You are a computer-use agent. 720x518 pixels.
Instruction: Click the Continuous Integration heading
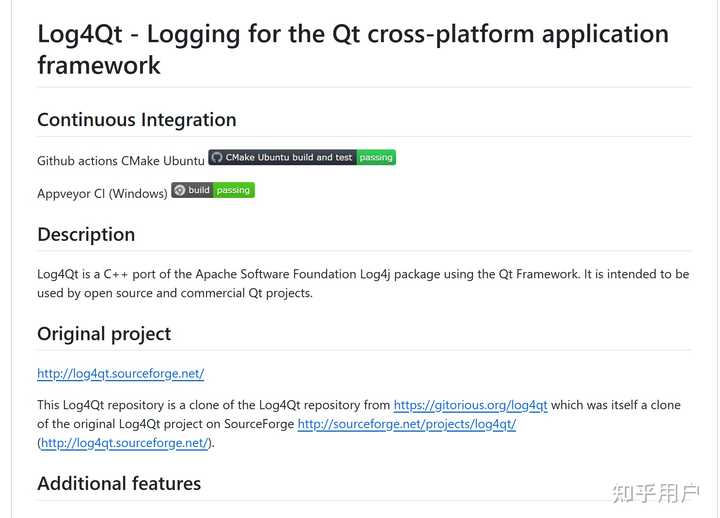(137, 120)
